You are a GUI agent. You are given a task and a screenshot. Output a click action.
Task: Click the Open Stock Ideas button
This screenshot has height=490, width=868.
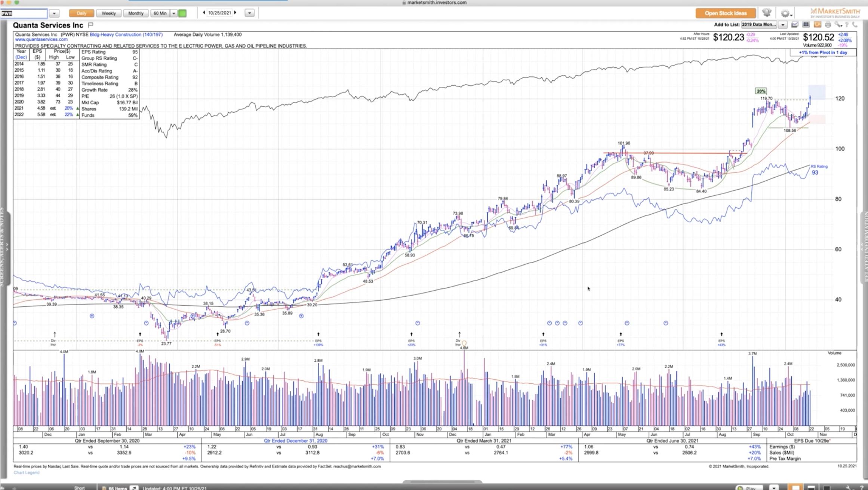point(726,13)
